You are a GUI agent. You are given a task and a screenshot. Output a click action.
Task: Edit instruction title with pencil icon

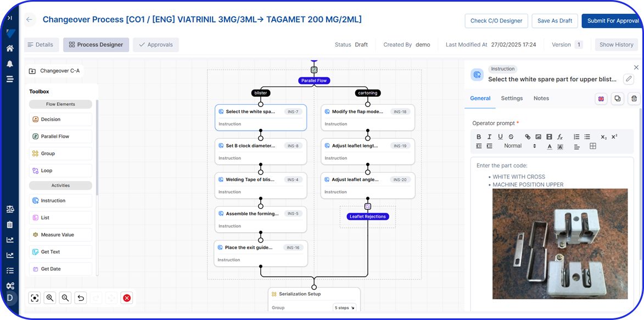tap(629, 79)
